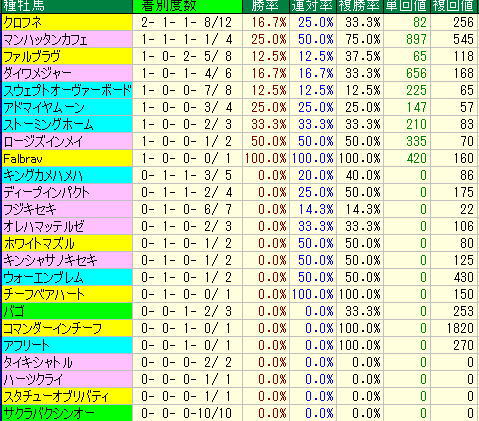The width and height of the screenshot is (479, 421).
Task: Click 225 単回値 for スウェプトオーヴァーボード
Action: point(416,90)
